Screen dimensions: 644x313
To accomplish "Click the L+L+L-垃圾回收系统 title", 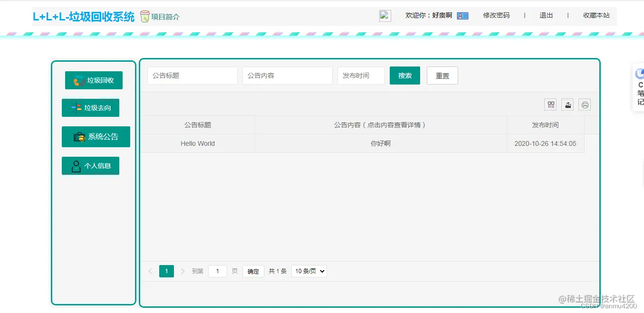I will (84, 17).
